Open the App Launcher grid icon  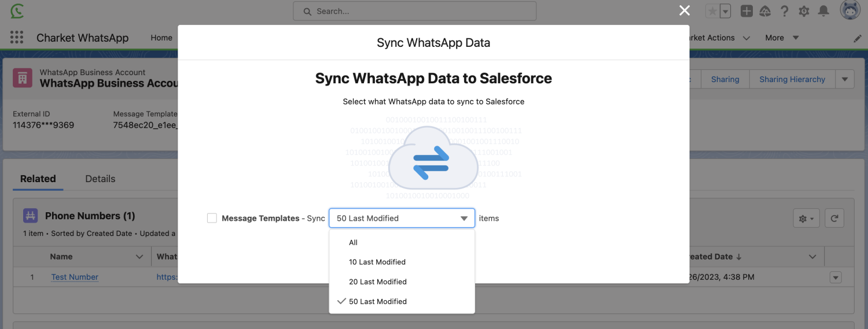17,38
